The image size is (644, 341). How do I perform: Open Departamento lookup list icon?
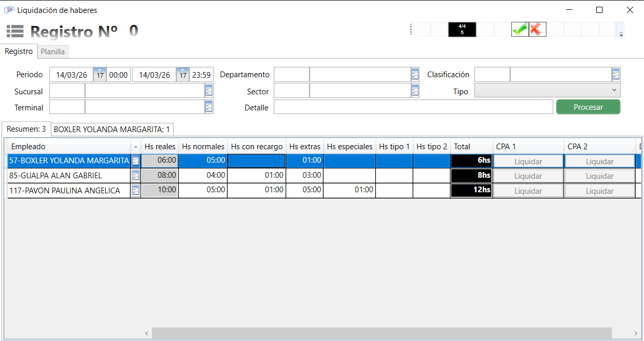[415, 75]
